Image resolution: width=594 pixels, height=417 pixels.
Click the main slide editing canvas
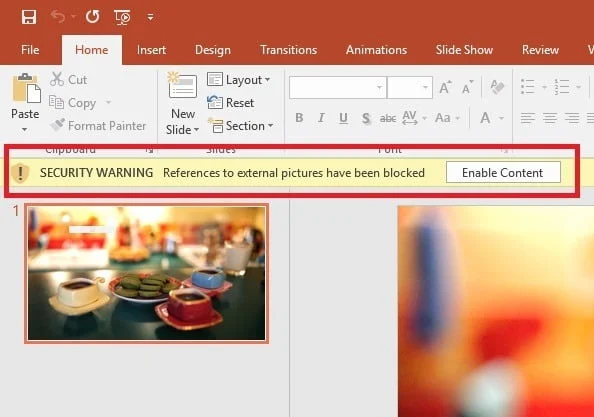coord(496,311)
